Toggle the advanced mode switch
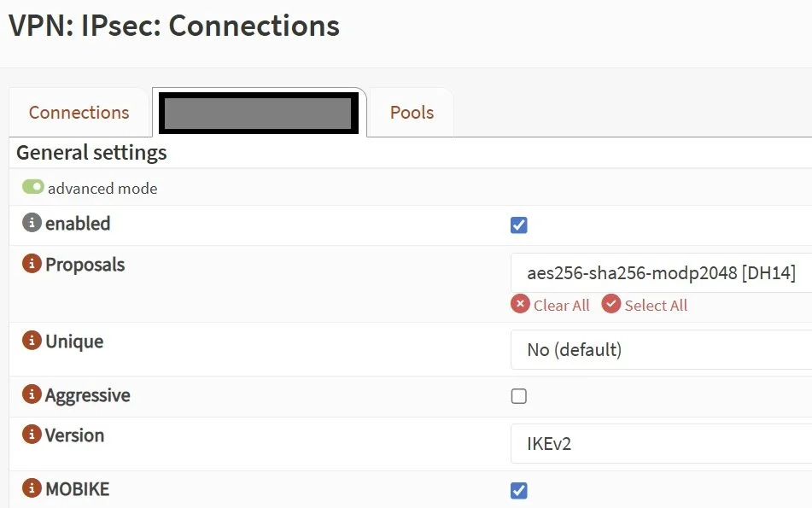The image size is (812, 508). point(33,187)
